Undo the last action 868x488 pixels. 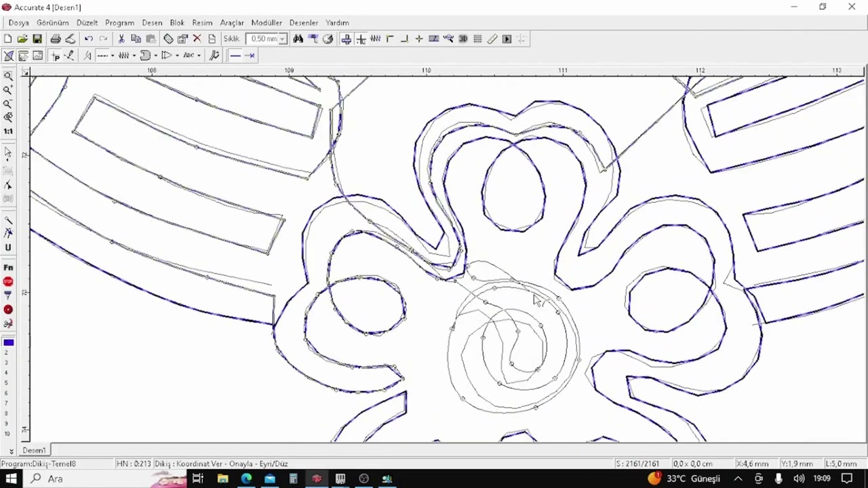[x=89, y=39]
